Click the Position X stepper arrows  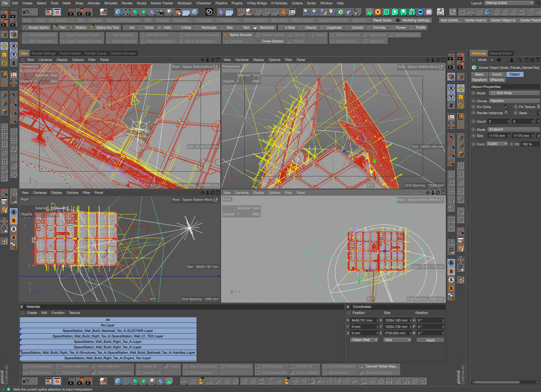377,320
